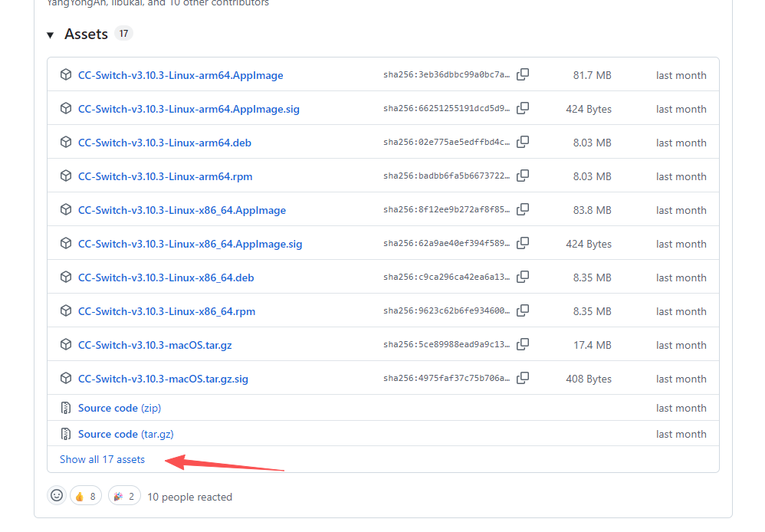Collapse the Assets section triangle

click(x=51, y=35)
